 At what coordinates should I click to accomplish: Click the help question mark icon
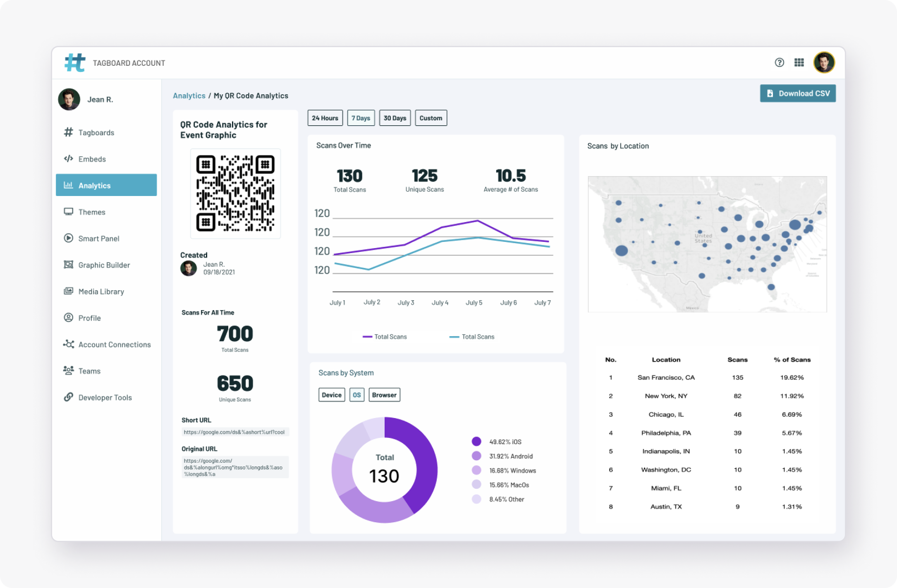pos(779,62)
